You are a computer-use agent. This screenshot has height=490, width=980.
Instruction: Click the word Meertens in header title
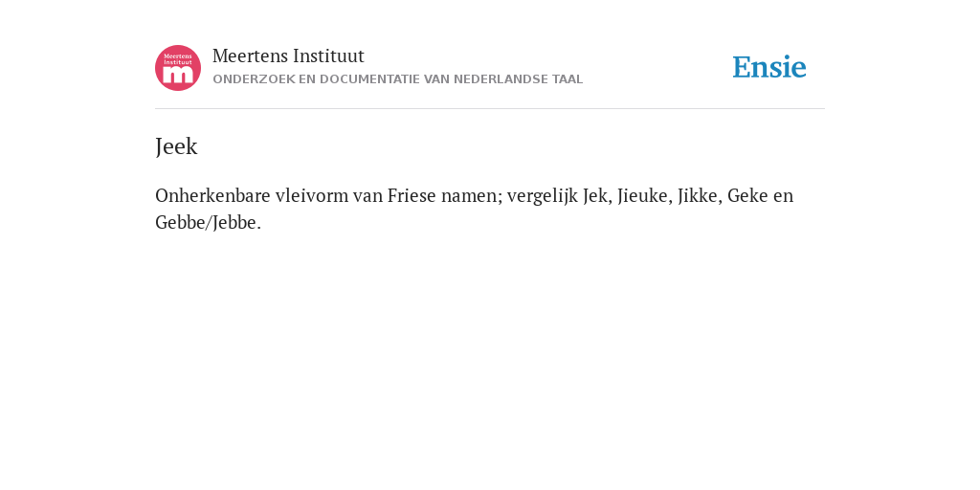click(250, 56)
